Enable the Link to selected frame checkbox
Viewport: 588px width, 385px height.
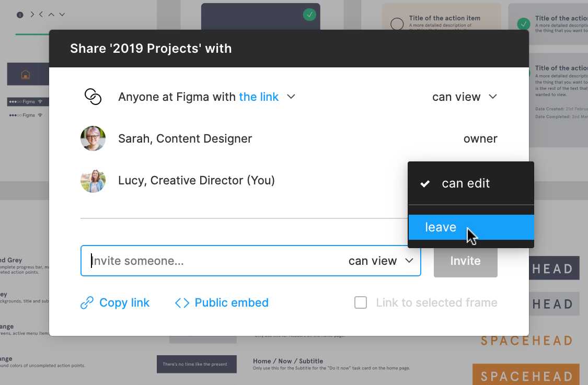361,303
